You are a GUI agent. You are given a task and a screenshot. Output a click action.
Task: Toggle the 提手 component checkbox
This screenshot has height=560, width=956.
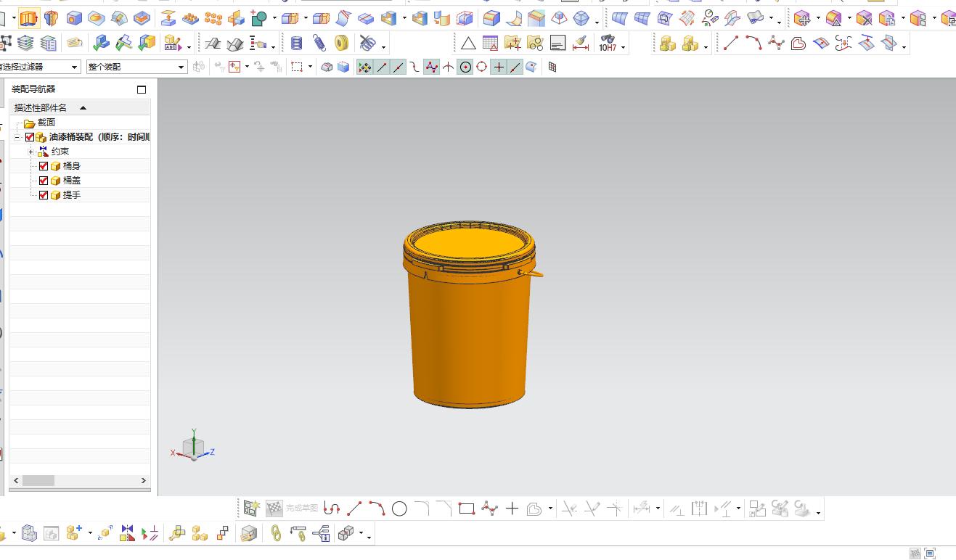click(44, 195)
